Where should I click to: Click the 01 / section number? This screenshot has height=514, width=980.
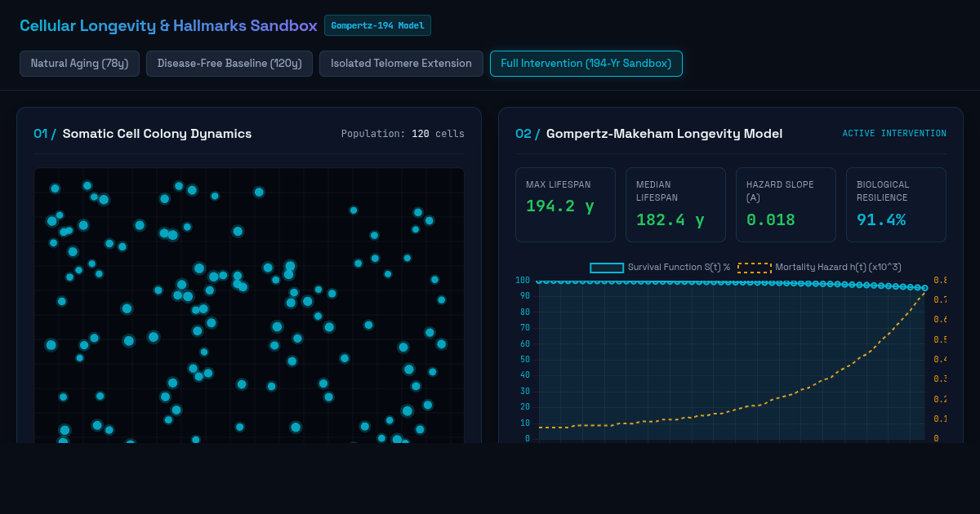click(x=45, y=134)
